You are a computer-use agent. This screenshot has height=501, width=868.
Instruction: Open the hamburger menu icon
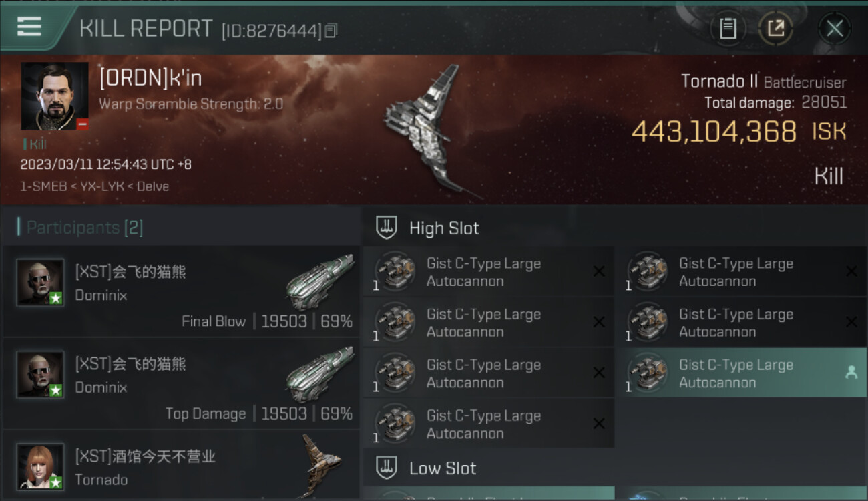point(29,27)
